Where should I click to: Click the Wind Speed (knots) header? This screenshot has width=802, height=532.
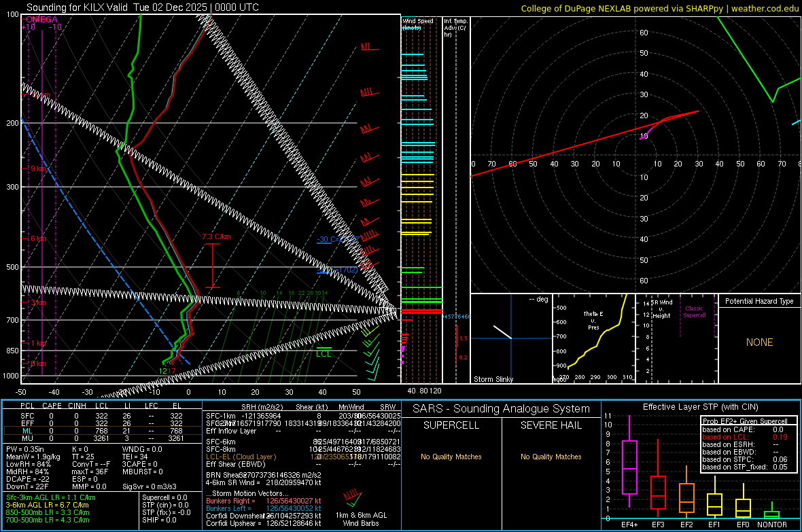point(418,24)
